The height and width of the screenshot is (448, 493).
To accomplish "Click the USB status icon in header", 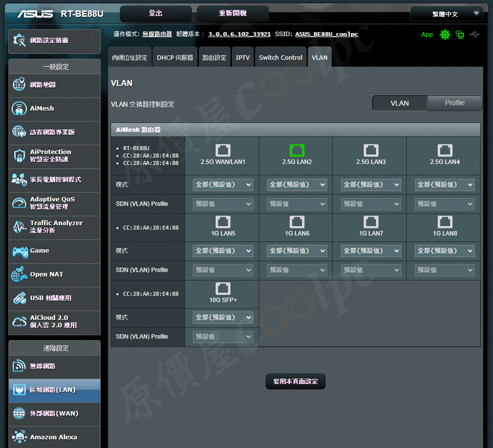I will pos(474,34).
